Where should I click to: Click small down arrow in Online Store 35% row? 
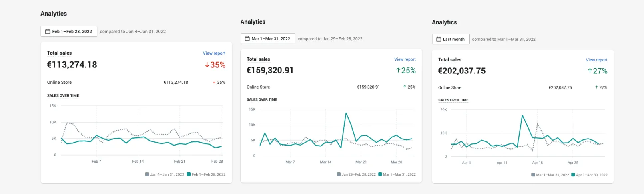pyautogui.click(x=214, y=82)
